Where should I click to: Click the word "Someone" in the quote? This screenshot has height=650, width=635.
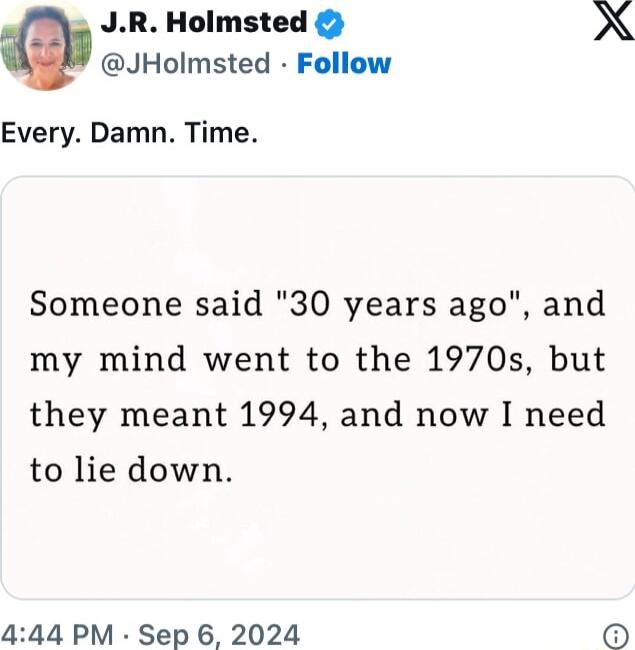[x=94, y=304]
